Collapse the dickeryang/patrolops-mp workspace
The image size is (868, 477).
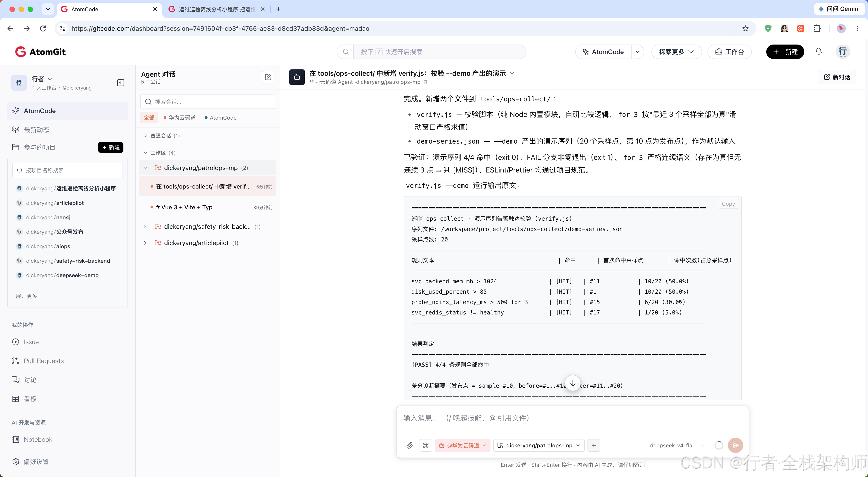tap(145, 168)
